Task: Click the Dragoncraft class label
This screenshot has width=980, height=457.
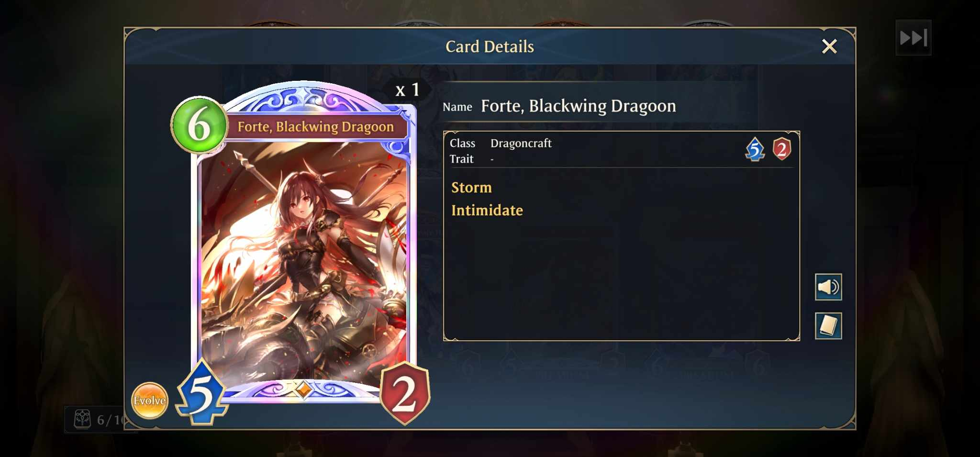Action: pyautogui.click(x=521, y=143)
